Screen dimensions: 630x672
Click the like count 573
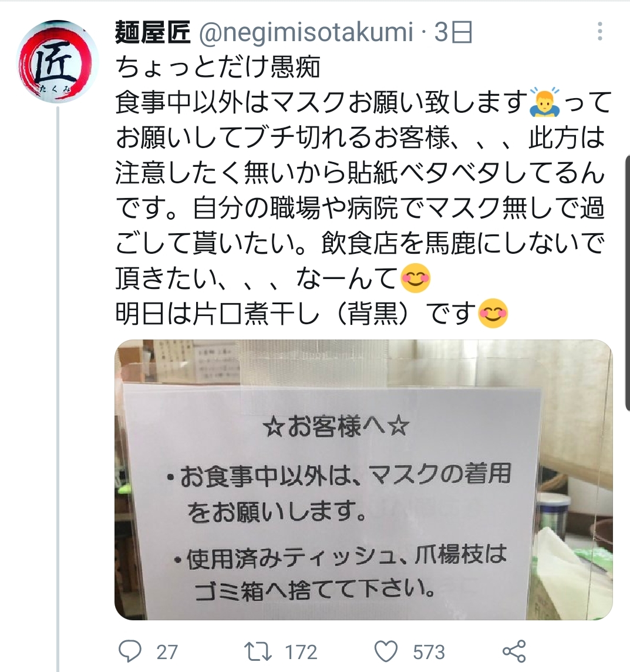tap(429, 652)
